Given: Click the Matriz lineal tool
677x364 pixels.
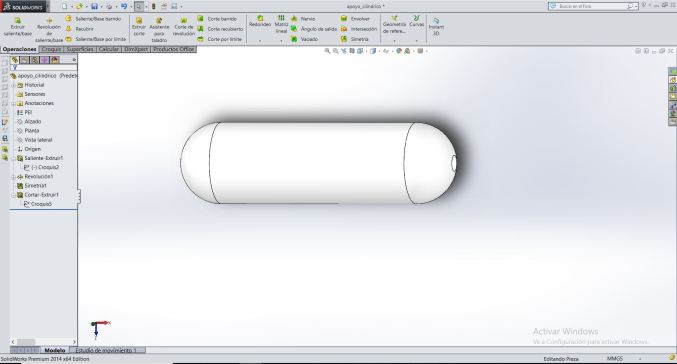Looking at the screenshot, I should click(x=281, y=24).
